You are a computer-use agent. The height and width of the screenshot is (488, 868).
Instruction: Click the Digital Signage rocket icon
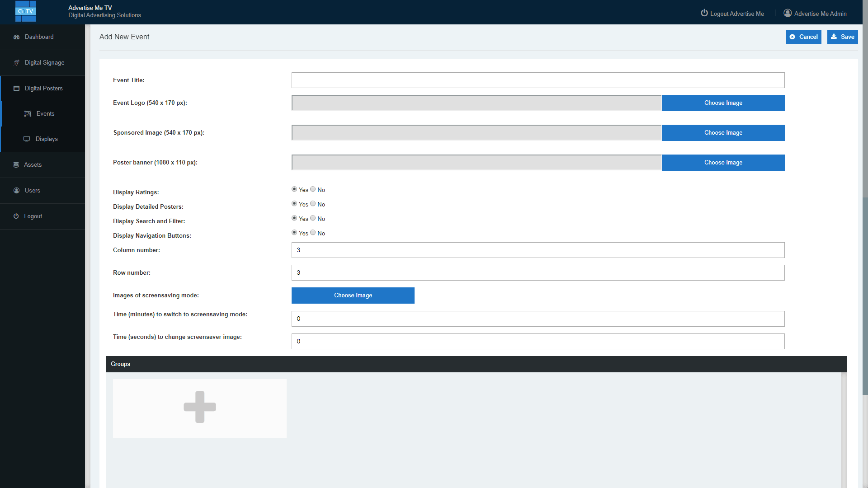pyautogui.click(x=17, y=63)
